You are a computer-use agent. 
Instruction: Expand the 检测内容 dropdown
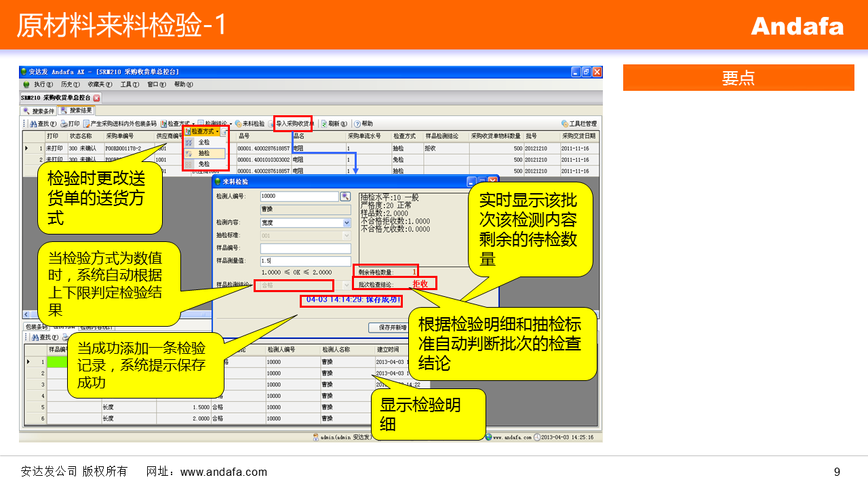tap(347, 222)
